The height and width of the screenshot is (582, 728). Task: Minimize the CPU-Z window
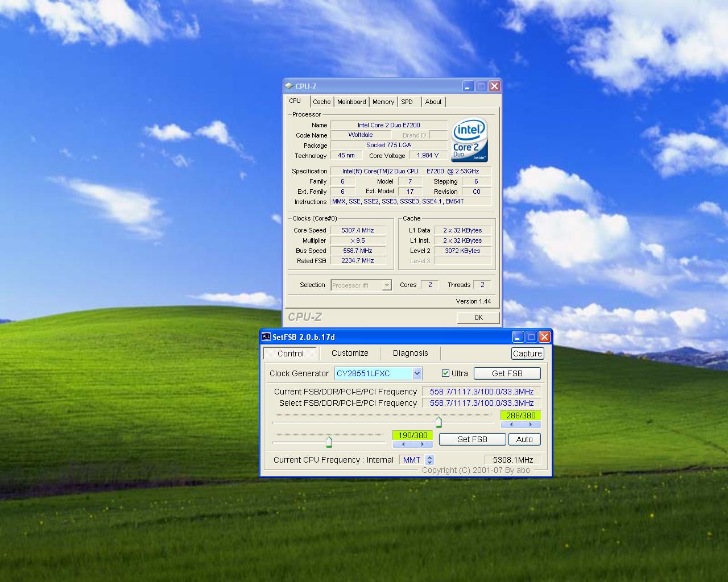click(x=468, y=86)
